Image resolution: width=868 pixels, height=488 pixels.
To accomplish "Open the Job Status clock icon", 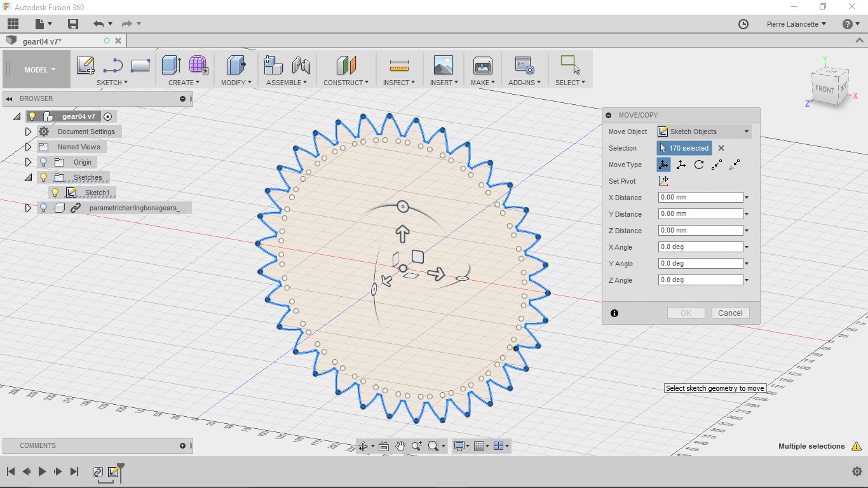I will click(x=743, y=24).
